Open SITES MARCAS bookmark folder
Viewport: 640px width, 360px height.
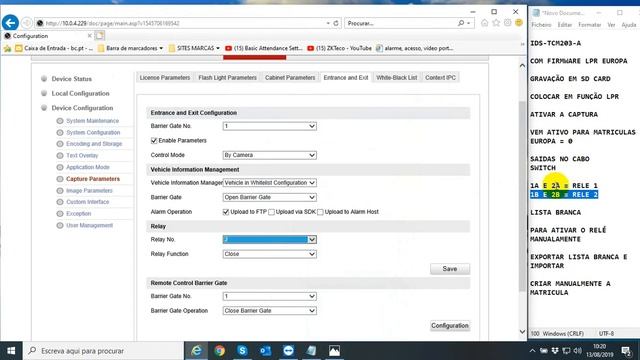click(x=194, y=48)
